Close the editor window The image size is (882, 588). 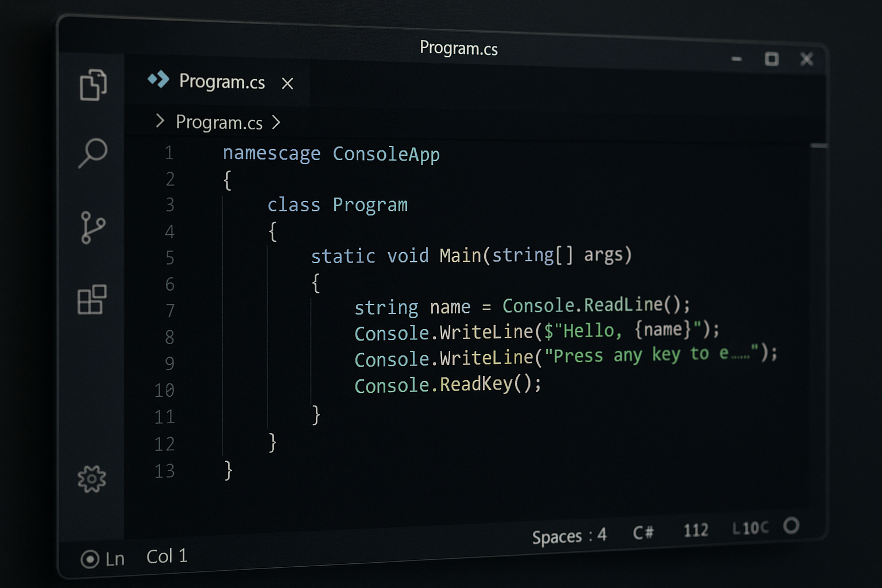pos(807,59)
